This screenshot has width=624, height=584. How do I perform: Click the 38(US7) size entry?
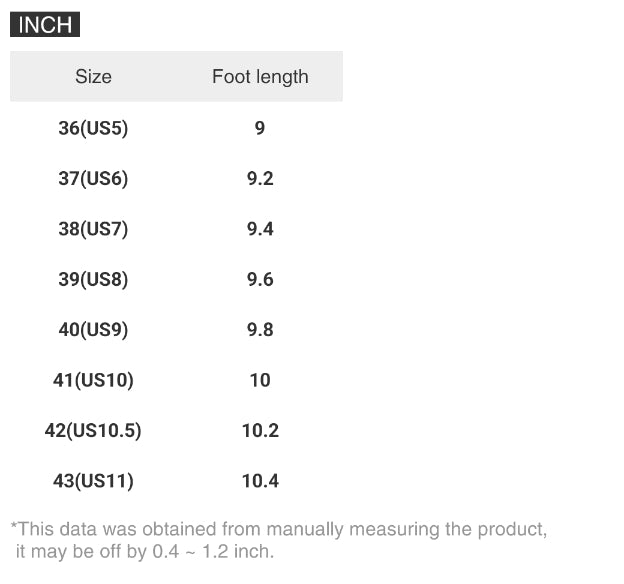(93, 229)
